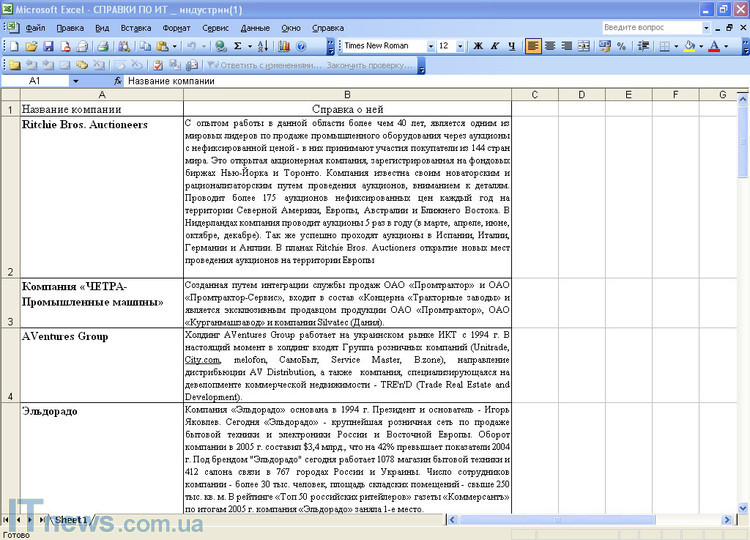Click the Permission icon beside Save
The width and height of the screenshot is (750, 540).
point(66,46)
